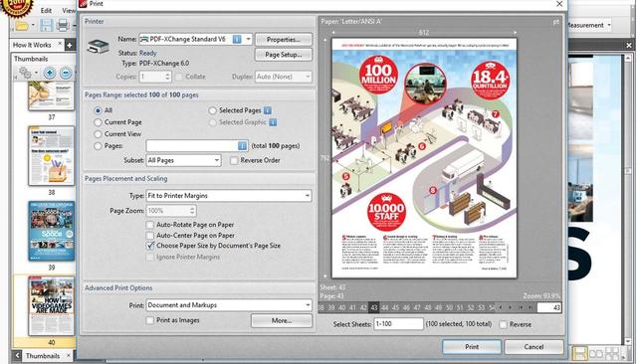Image resolution: width=637 pixels, height=364 pixels.
Task: Click the Page Setup button
Action: 283,55
